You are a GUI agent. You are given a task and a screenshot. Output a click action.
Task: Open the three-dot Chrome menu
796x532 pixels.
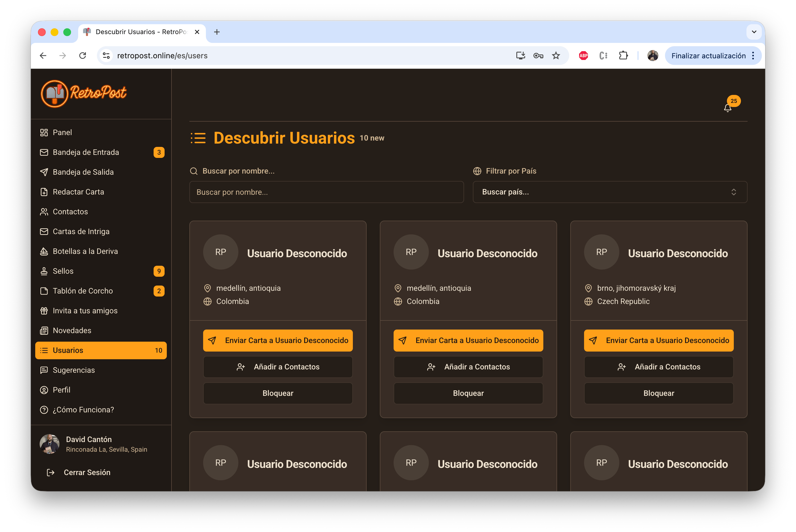754,55
